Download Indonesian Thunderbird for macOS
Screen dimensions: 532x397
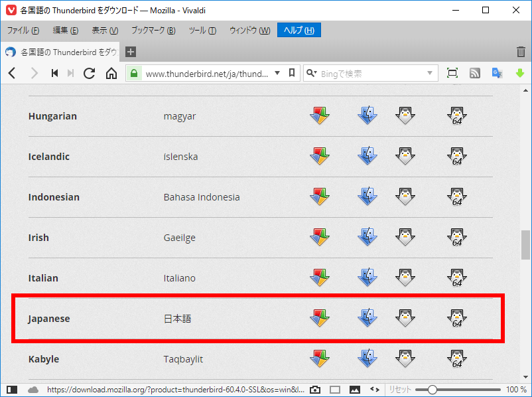(367, 197)
